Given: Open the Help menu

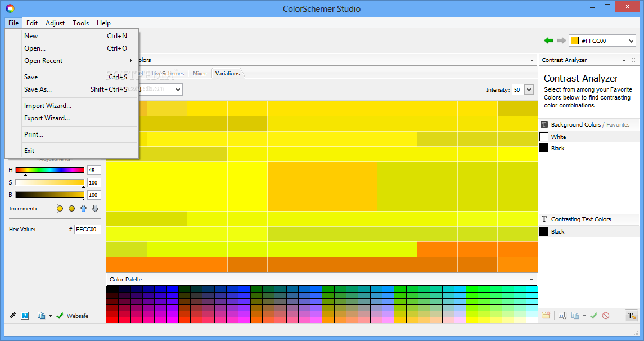Looking at the screenshot, I should [x=103, y=23].
